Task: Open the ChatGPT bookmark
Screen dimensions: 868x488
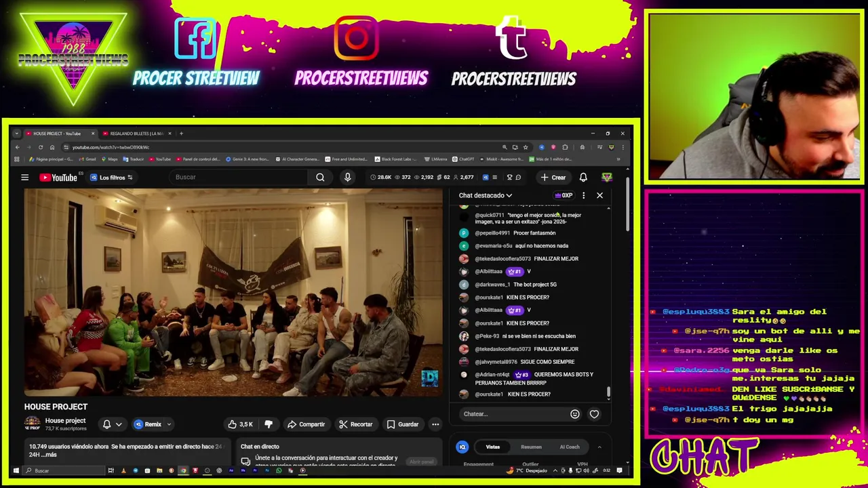Action: [463, 159]
